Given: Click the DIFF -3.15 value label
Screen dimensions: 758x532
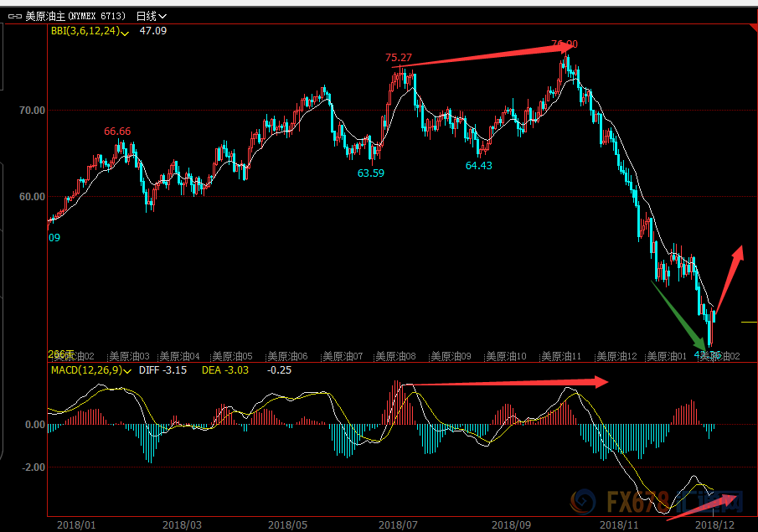Looking at the screenshot, I should pyautogui.click(x=162, y=370).
